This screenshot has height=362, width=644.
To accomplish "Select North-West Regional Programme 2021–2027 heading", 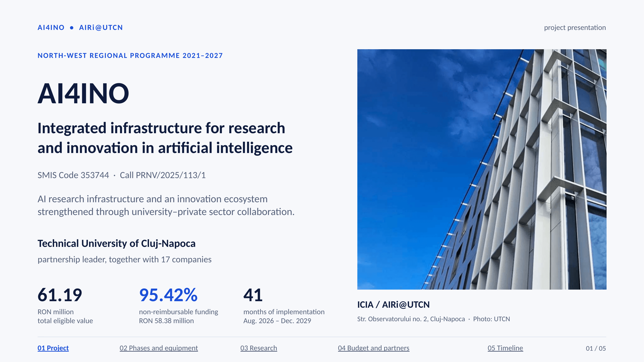I will click(x=130, y=56).
